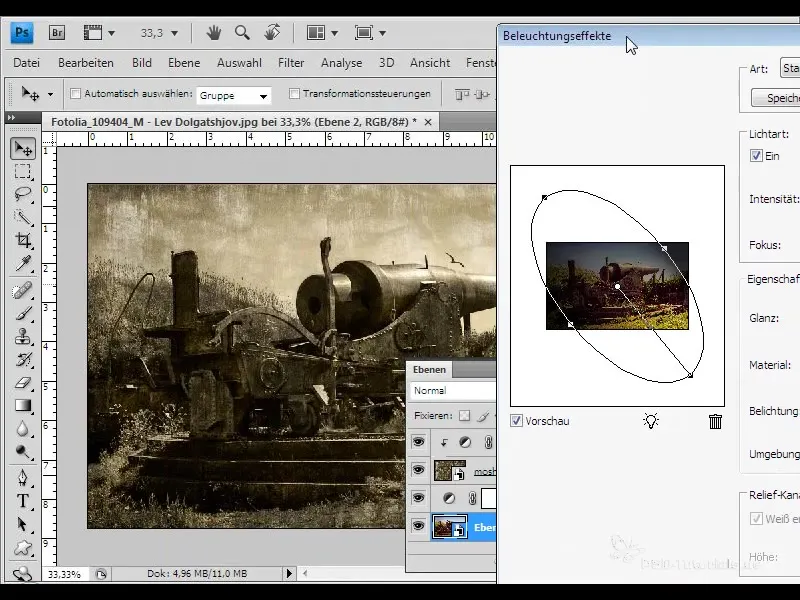This screenshot has height=600, width=800.
Task: Open the Bearbeiten menu
Action: tap(86, 63)
